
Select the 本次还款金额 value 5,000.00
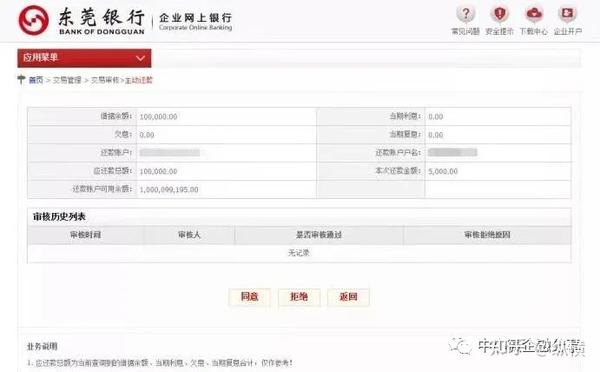point(443,171)
